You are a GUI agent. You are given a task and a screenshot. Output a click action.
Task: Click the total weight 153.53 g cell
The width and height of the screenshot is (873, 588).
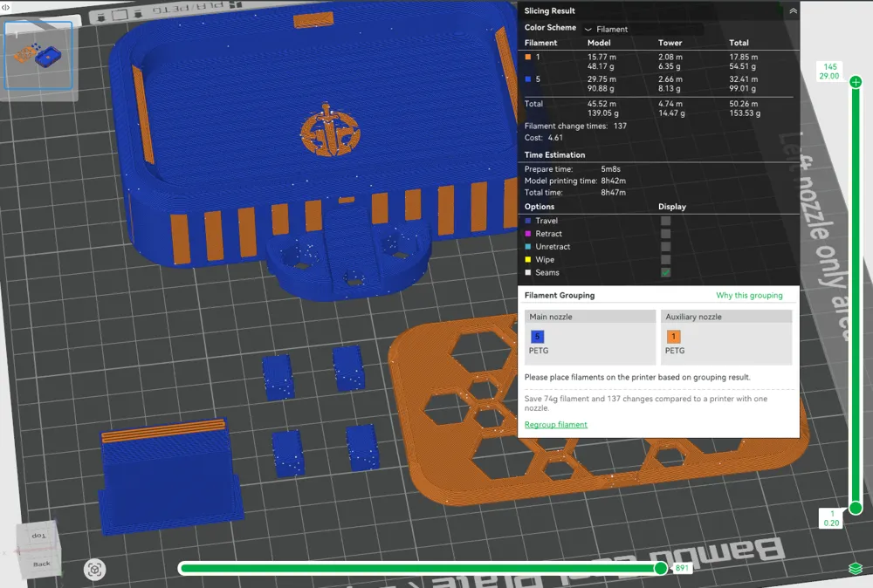click(745, 113)
